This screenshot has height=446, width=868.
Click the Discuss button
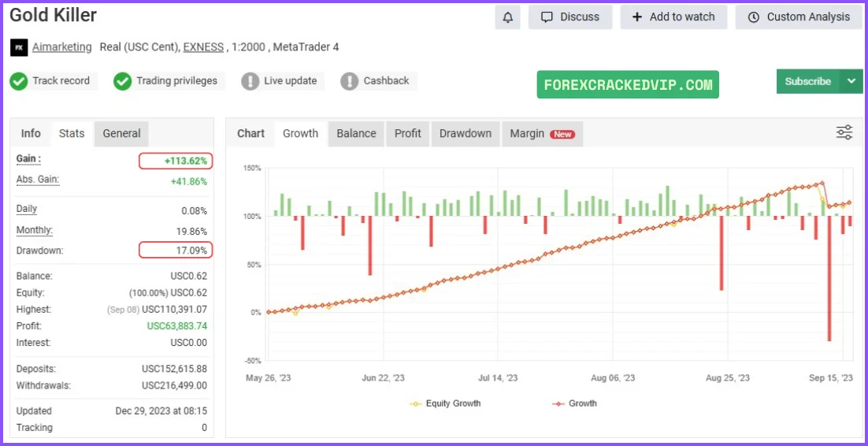pyautogui.click(x=569, y=17)
